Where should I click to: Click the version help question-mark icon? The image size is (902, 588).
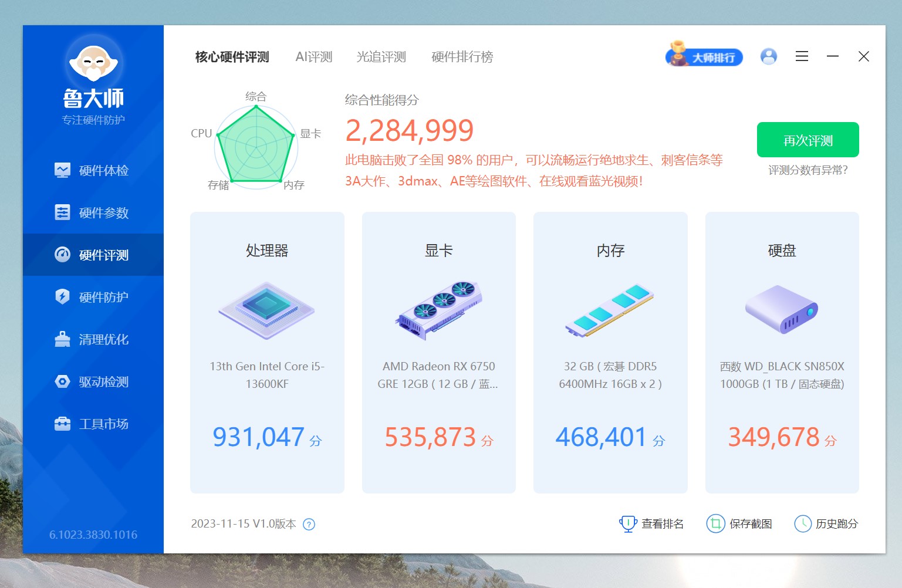coord(309,525)
